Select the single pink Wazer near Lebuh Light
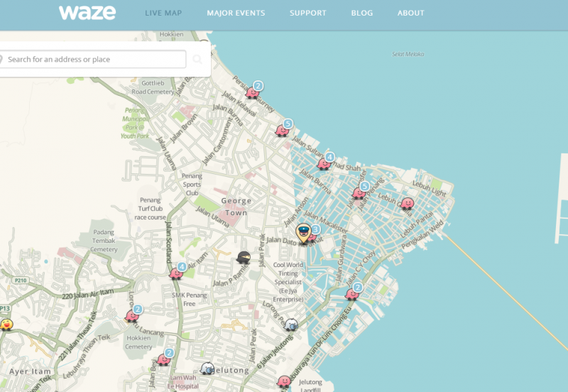The image size is (568, 392). pyautogui.click(x=407, y=204)
